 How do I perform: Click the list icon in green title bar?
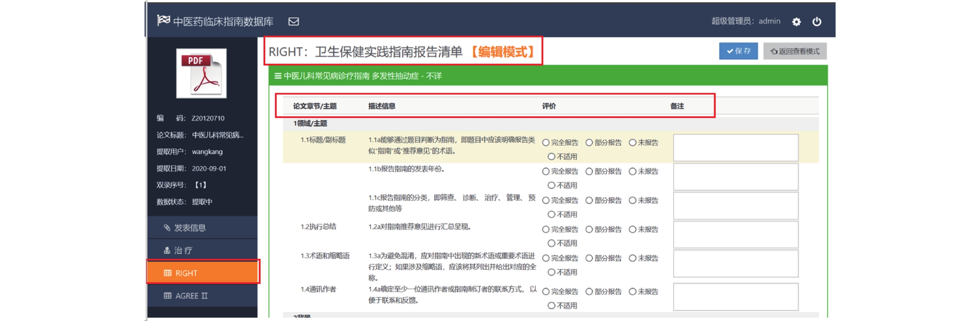click(x=278, y=76)
